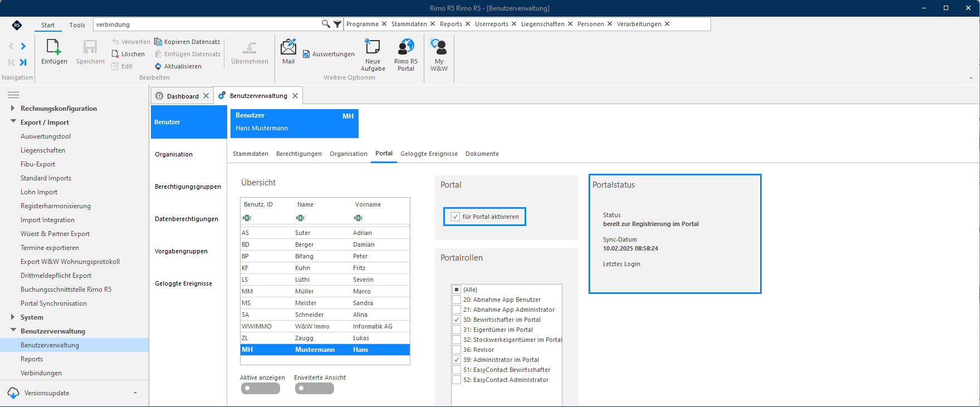Close the Dashboard tab
Image resolution: width=980 pixels, height=407 pixels.
[206, 96]
